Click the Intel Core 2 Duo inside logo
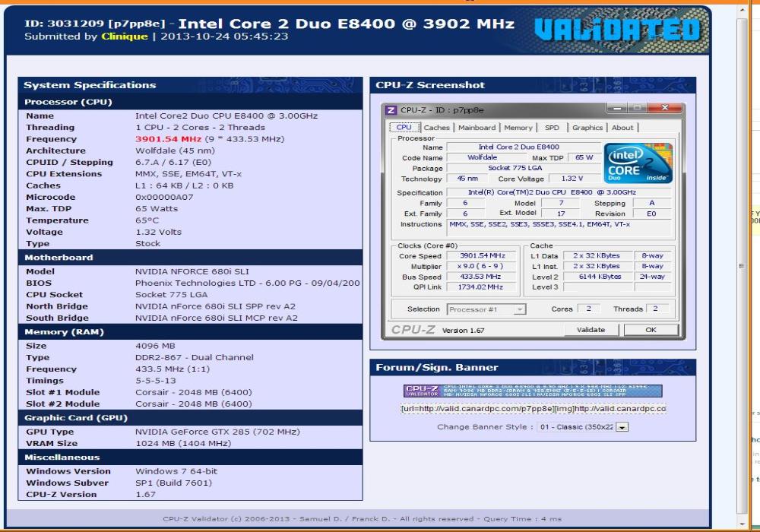The width and height of the screenshot is (760, 532). [638, 163]
